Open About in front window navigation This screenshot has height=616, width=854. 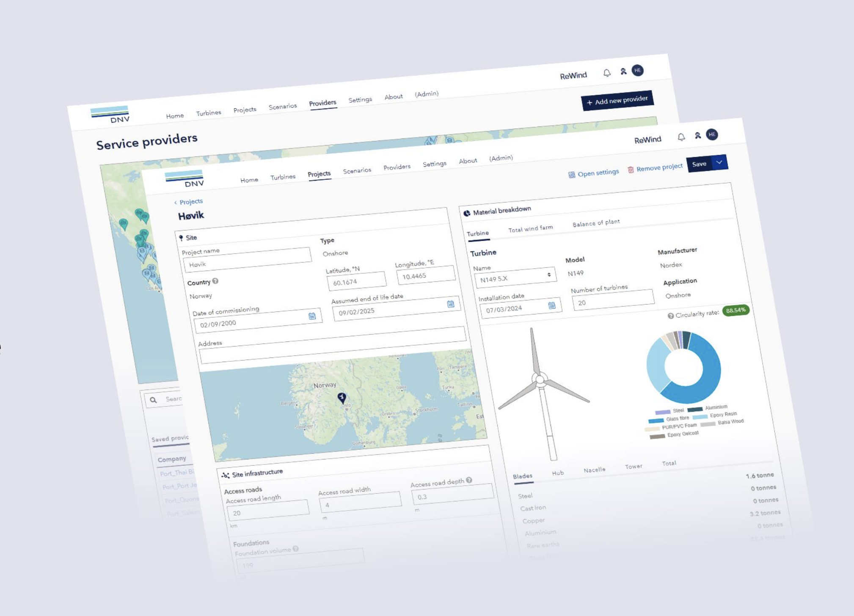pos(468,161)
